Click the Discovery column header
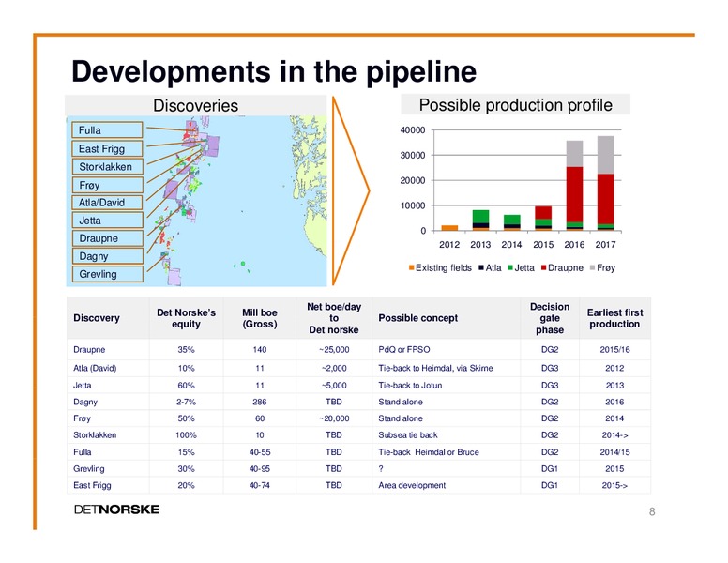This screenshot has width=728, height=563. [x=97, y=318]
